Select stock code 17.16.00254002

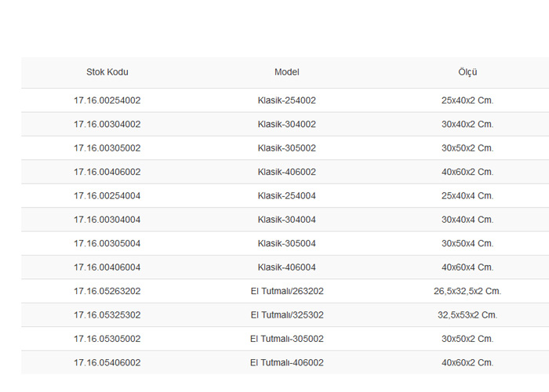click(x=107, y=100)
